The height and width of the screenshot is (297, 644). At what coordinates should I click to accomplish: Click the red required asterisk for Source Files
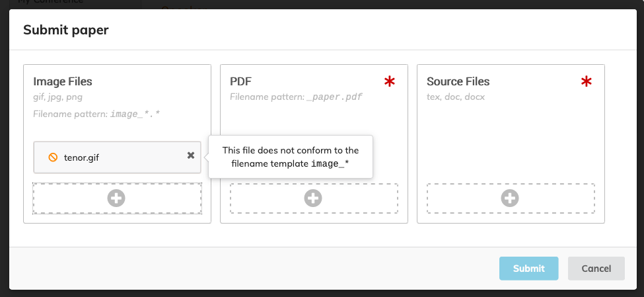coord(586,81)
